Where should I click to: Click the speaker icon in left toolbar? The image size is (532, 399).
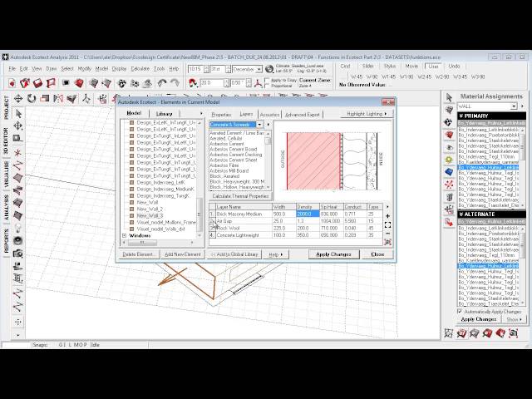click(x=18, y=240)
